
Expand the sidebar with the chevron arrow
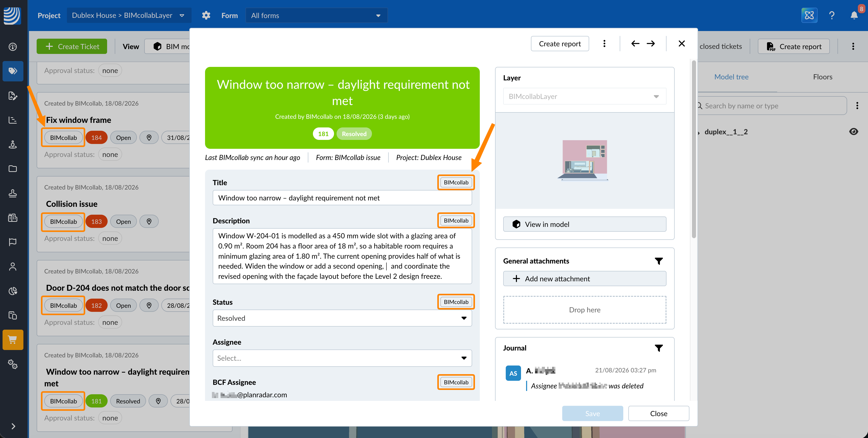point(13,426)
